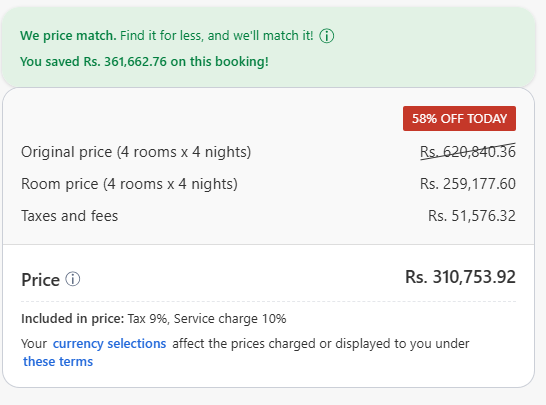Follow the these terms link
This screenshot has height=405, width=546.
pyautogui.click(x=58, y=361)
